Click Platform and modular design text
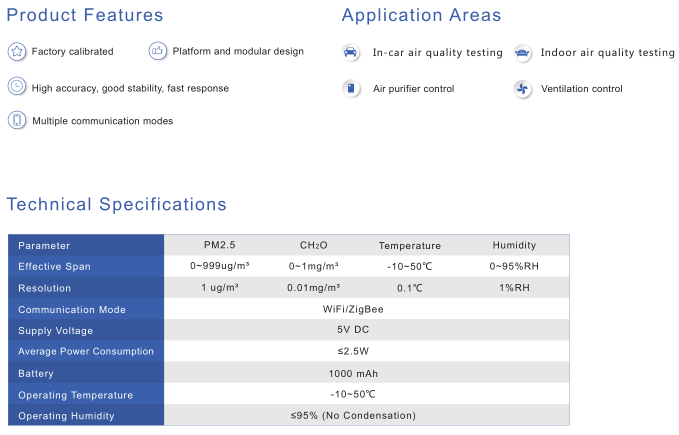This screenshot has height=435, width=679. [x=238, y=52]
